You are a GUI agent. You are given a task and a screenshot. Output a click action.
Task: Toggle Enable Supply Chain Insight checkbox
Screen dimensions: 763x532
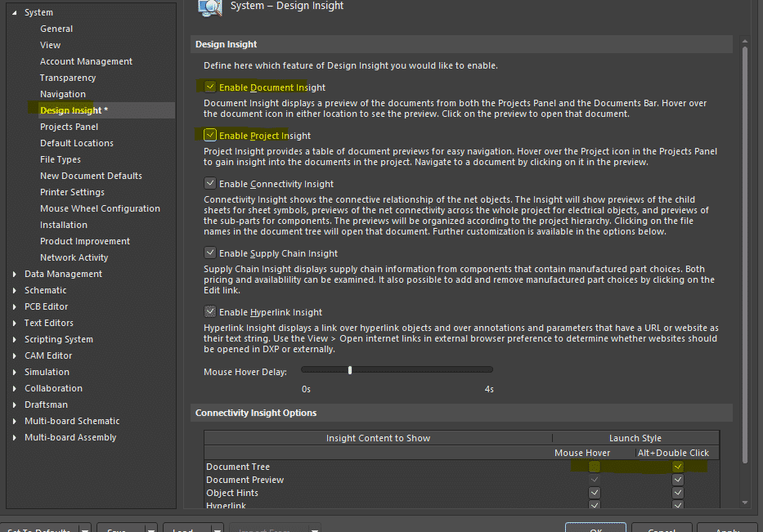point(211,253)
